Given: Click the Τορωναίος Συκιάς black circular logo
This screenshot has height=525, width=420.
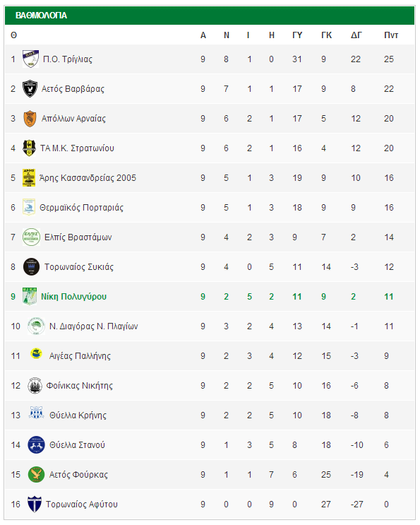Looking at the screenshot, I should click(31, 267).
